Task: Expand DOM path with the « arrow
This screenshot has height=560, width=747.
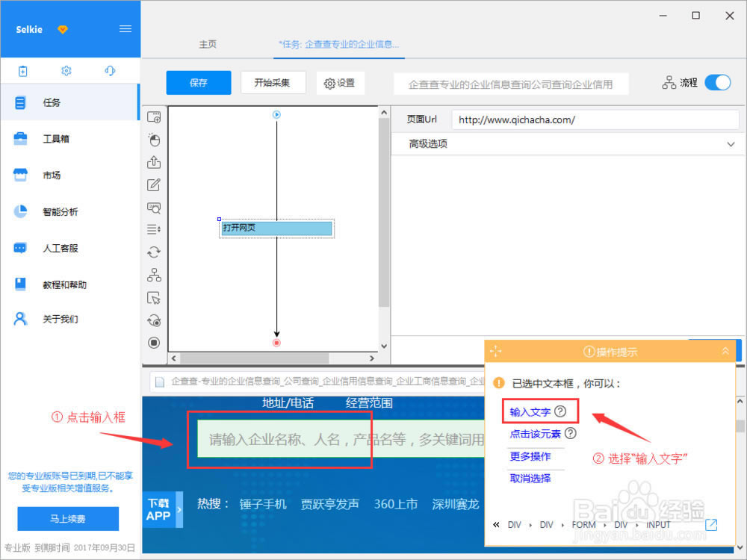Action: 496,525
